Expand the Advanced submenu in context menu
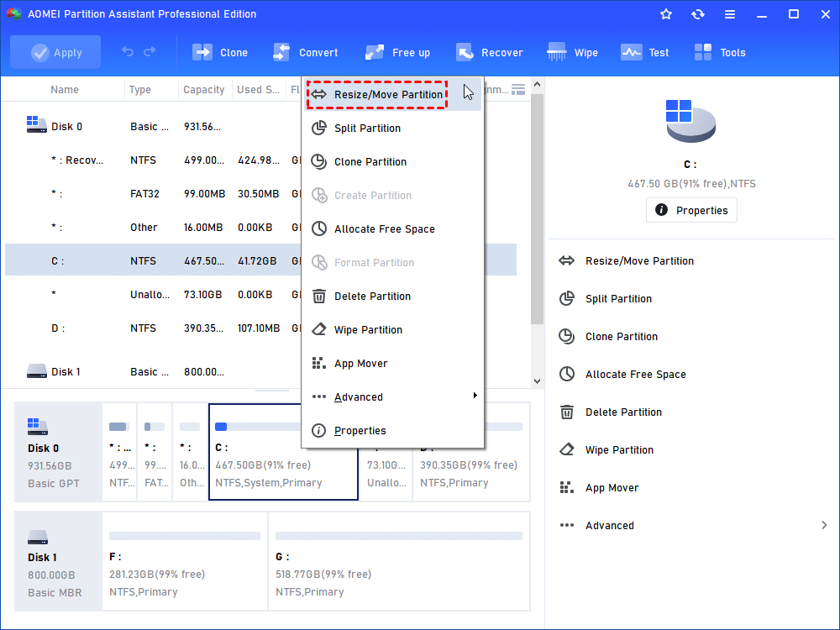The image size is (840, 630). tap(393, 396)
